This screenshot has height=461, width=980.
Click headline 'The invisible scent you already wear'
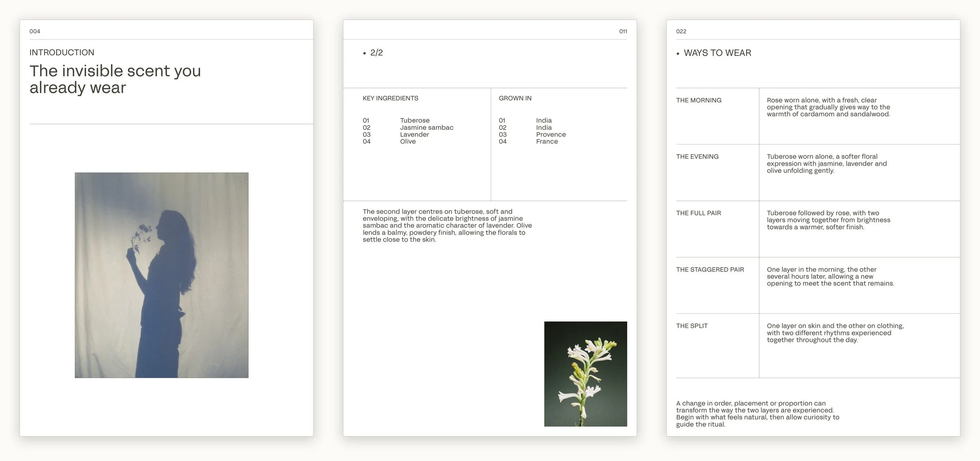click(x=115, y=79)
